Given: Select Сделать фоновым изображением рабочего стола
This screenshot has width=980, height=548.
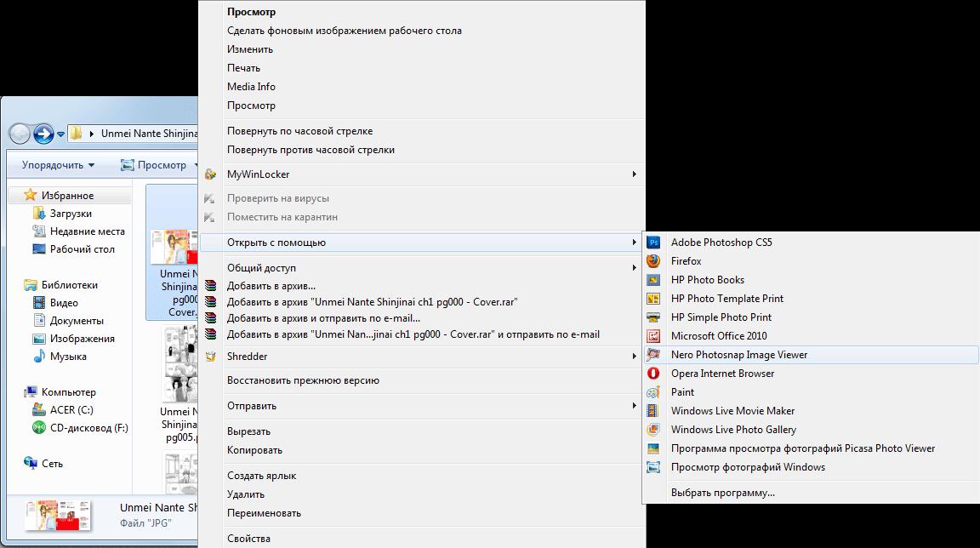Looking at the screenshot, I should pos(422,31).
